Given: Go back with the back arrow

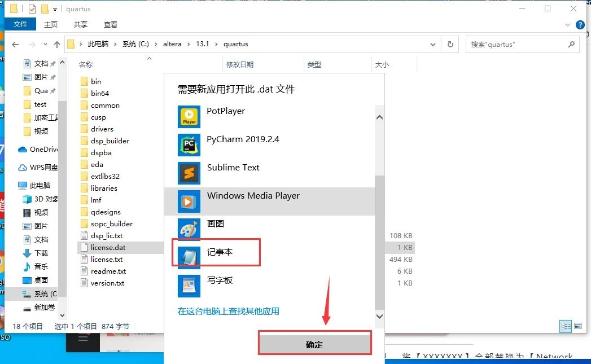Looking at the screenshot, I should tap(15, 45).
